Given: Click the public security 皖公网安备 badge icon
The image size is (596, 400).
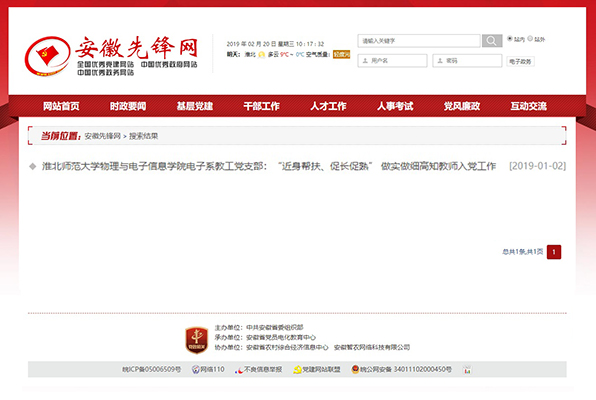Looking at the screenshot, I should [x=355, y=369].
